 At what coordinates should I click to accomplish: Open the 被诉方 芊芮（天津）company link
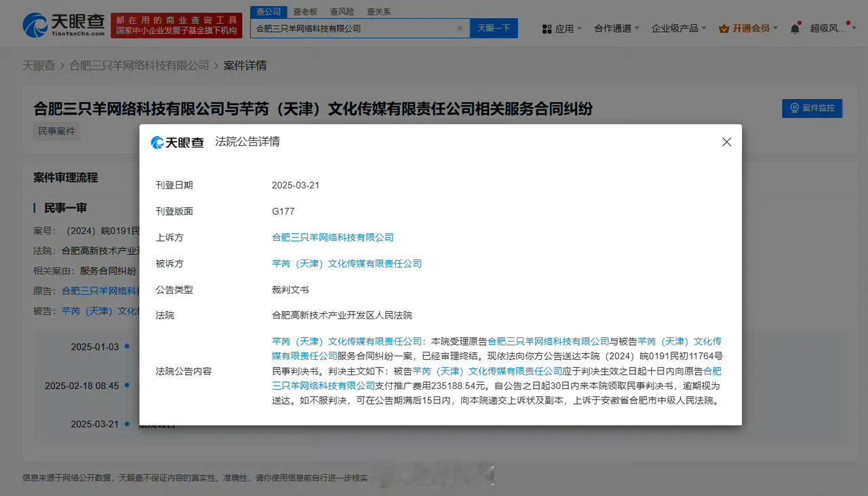click(x=347, y=264)
